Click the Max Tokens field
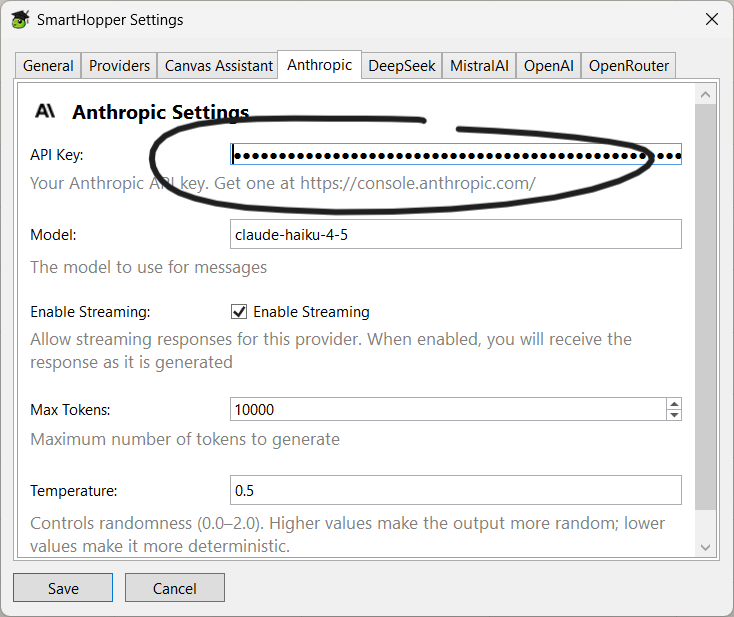This screenshot has height=617, width=734. [448, 410]
